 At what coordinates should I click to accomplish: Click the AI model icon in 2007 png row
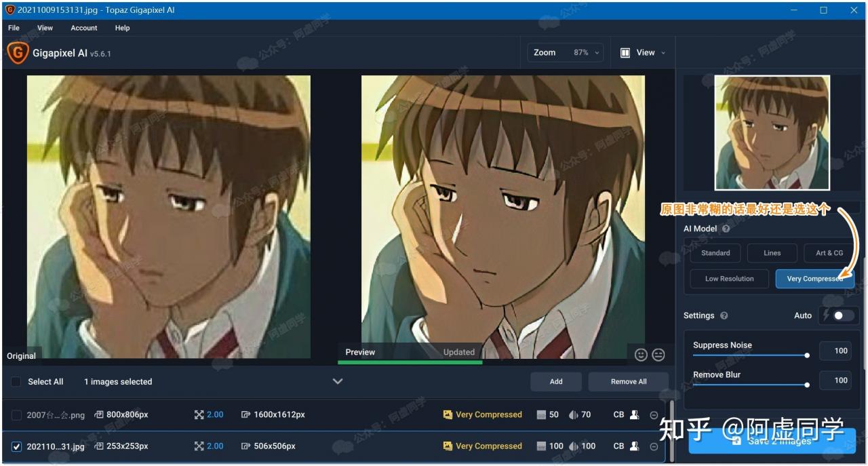[x=448, y=414]
